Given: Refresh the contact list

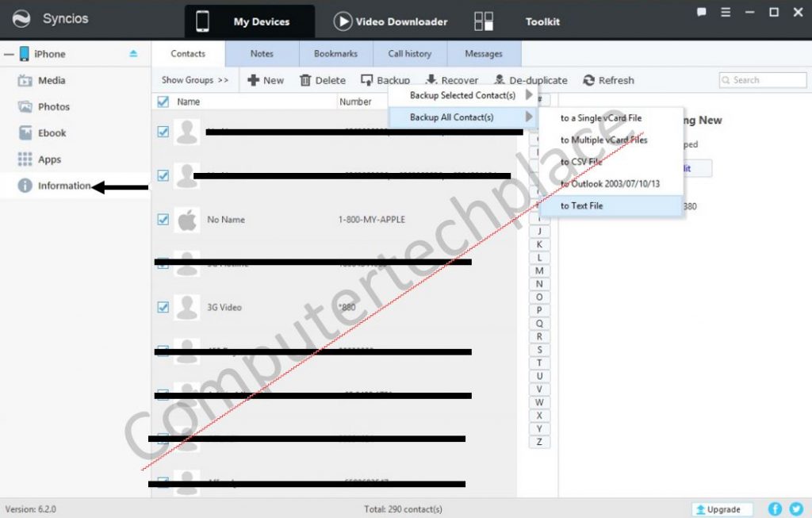Looking at the screenshot, I should click(x=608, y=80).
